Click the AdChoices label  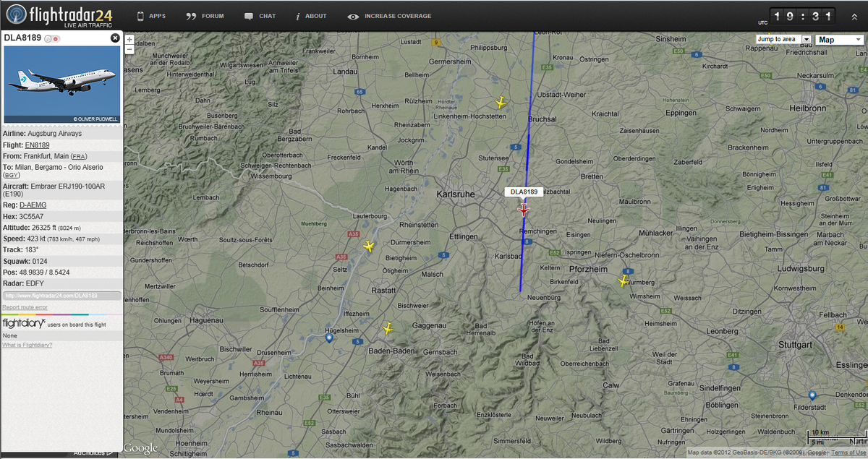(93, 454)
